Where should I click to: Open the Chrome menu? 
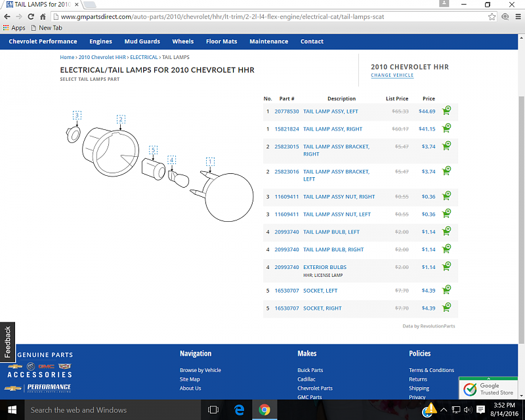(x=518, y=17)
